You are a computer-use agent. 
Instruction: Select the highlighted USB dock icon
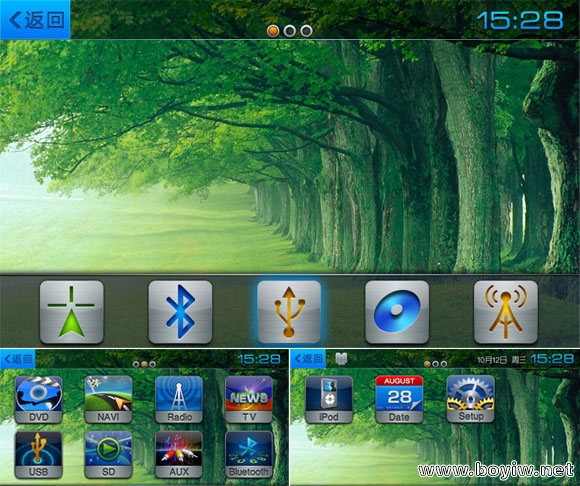click(x=289, y=312)
